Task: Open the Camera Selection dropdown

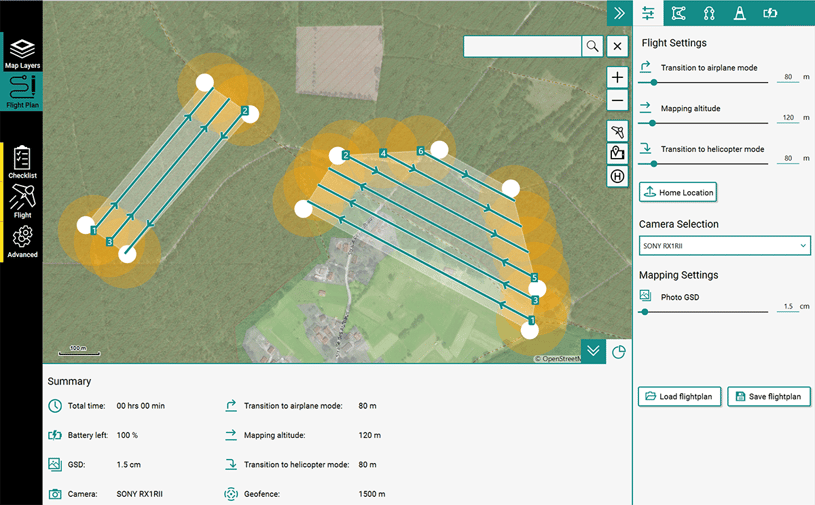Action: 724,245
